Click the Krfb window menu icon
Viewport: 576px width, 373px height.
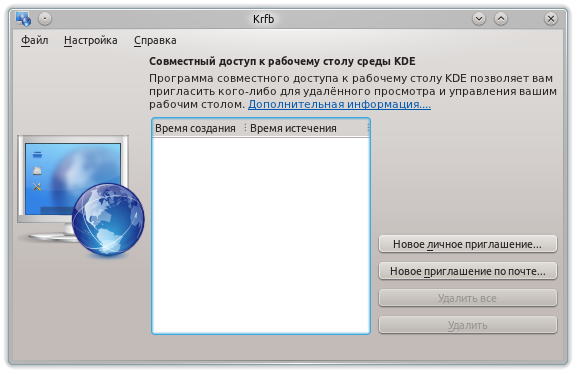coord(23,19)
